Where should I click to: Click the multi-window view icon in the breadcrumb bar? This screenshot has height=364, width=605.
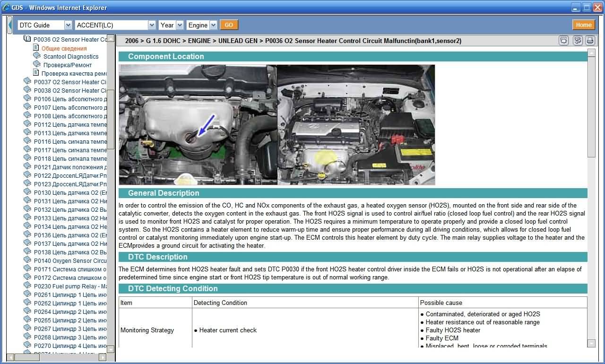pos(578,41)
